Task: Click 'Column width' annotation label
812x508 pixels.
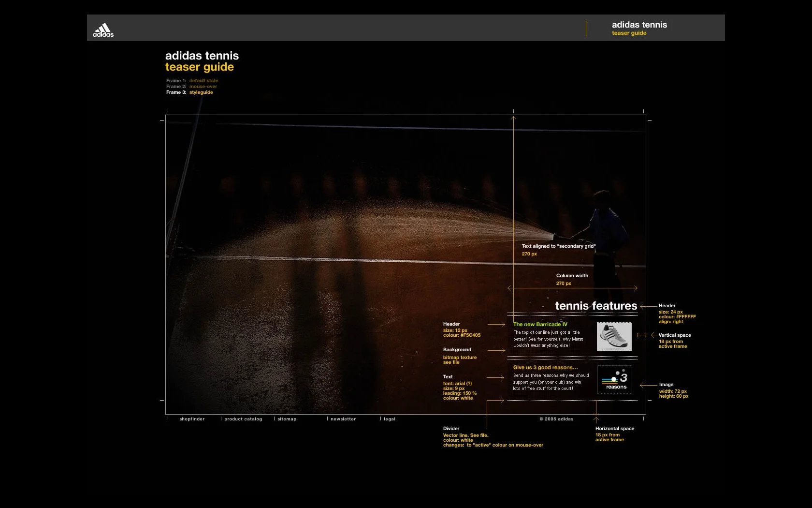Action: [x=572, y=276]
